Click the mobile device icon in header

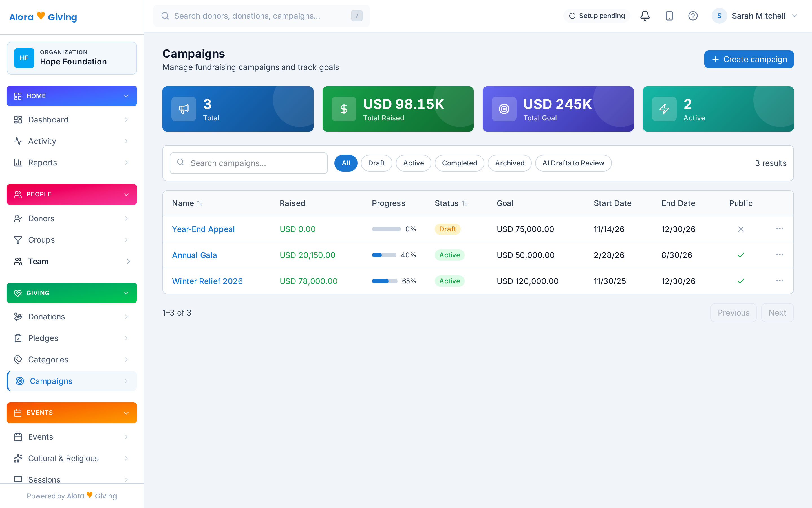[x=669, y=16]
